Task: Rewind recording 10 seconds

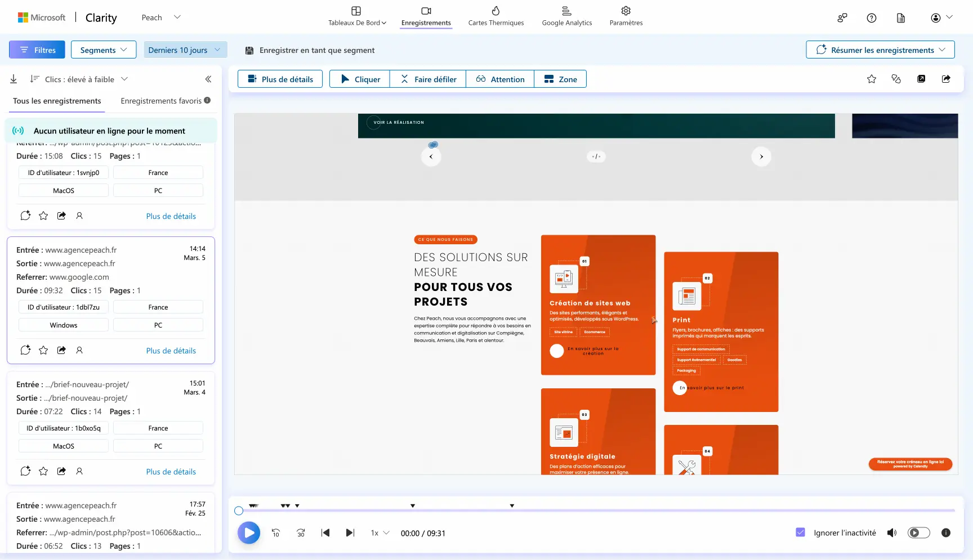Action: click(x=276, y=533)
